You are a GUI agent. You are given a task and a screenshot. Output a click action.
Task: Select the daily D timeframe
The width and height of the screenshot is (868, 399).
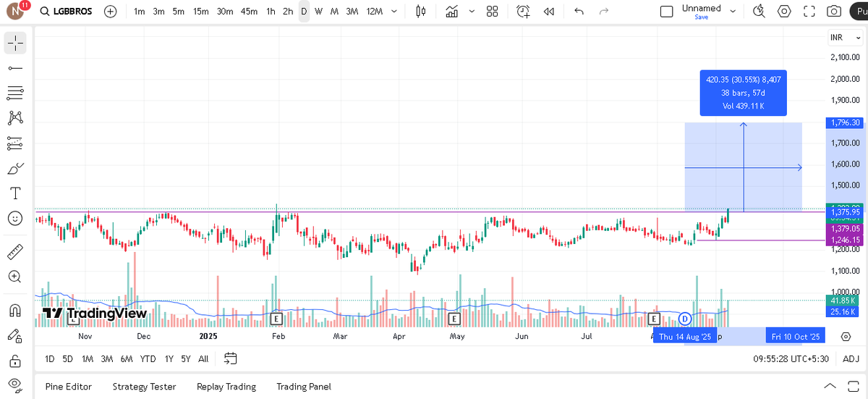[x=304, y=12]
